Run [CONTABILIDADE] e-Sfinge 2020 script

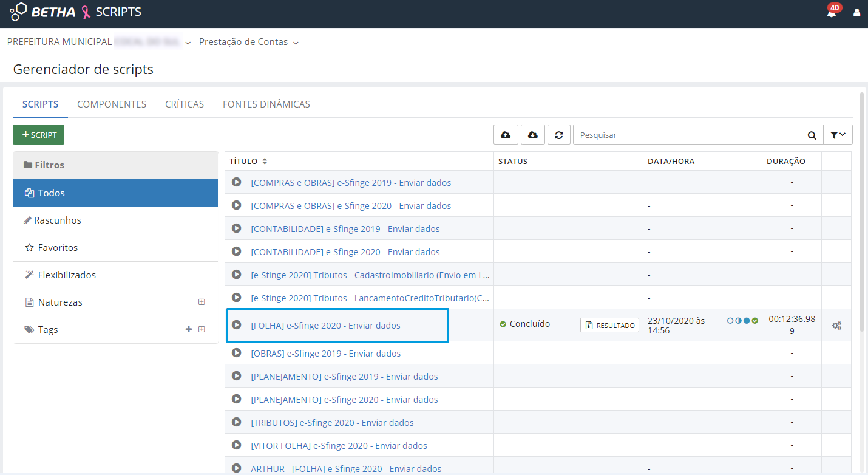tap(237, 251)
